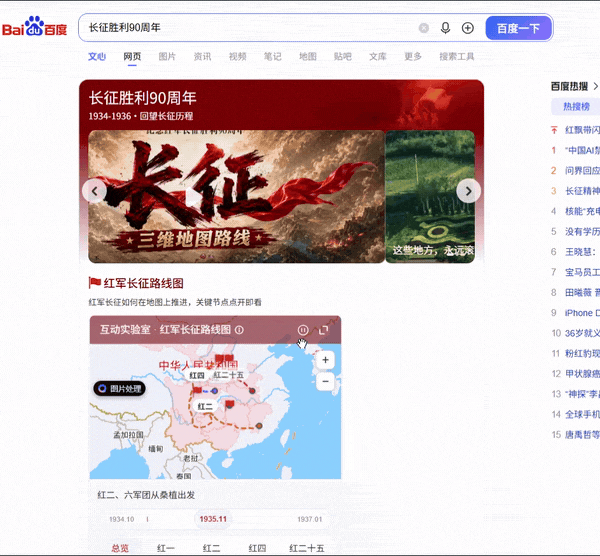600x556 pixels.
Task: Click the 百度一下 search button
Action: (x=518, y=28)
